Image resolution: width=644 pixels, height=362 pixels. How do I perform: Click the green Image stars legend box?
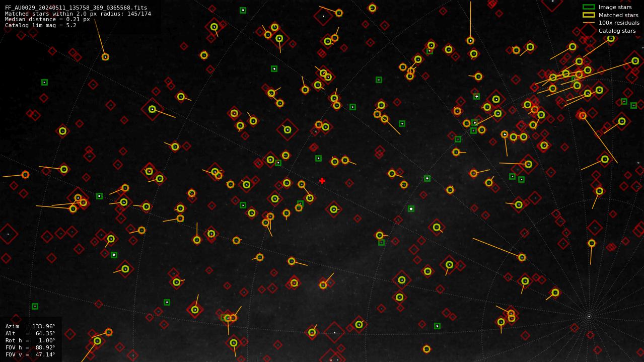click(x=589, y=7)
